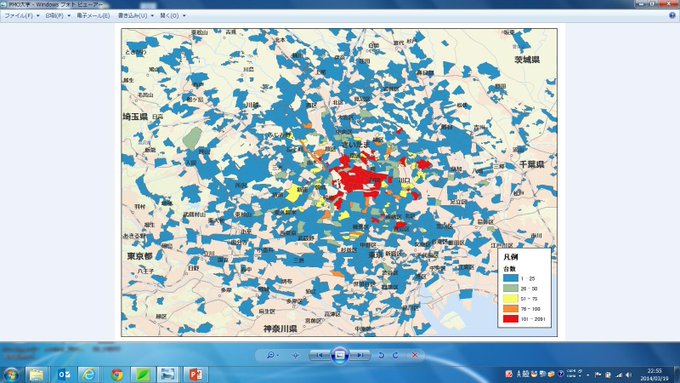Click the network signal tray icon
Image resolution: width=680 pixels, height=383 pixels.
(x=619, y=375)
